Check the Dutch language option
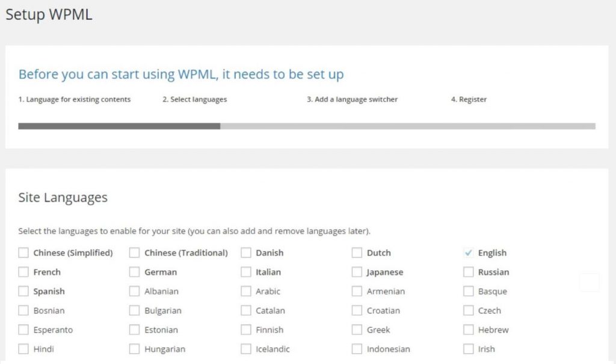616x364 pixels. click(357, 253)
